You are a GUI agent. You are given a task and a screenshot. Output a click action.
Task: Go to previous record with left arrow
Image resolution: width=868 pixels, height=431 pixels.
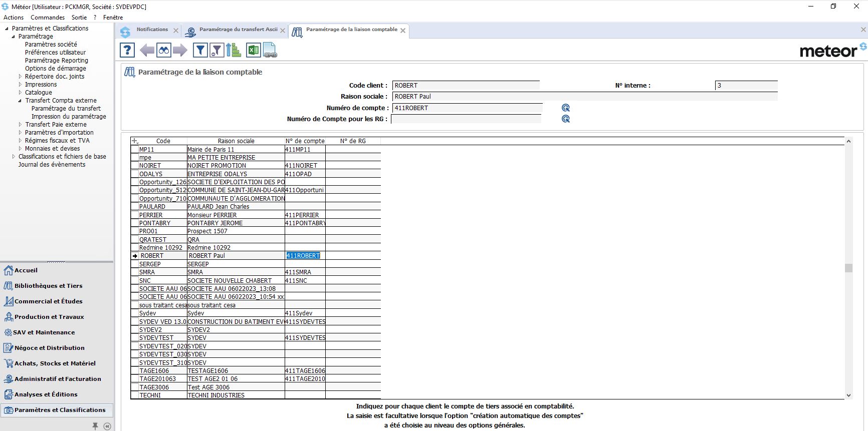coord(147,50)
